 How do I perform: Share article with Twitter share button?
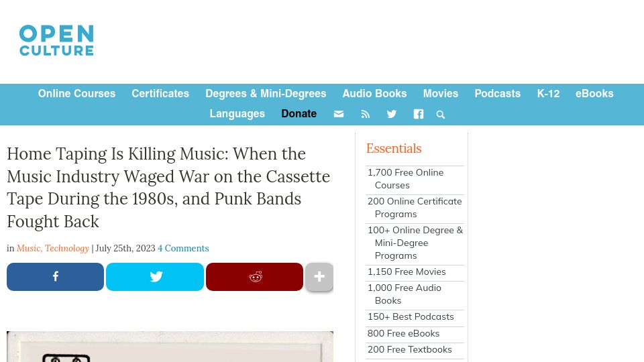pos(155,277)
